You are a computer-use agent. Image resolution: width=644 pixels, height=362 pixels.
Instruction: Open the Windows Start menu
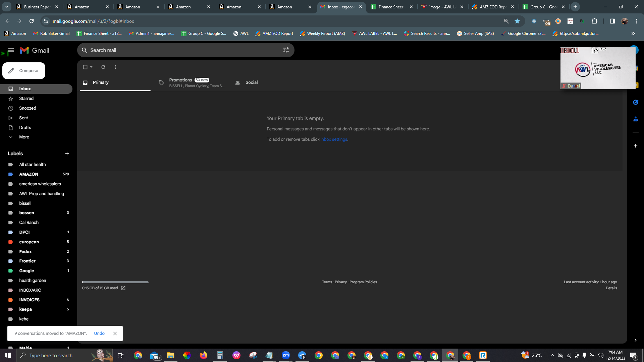[x=8, y=355]
